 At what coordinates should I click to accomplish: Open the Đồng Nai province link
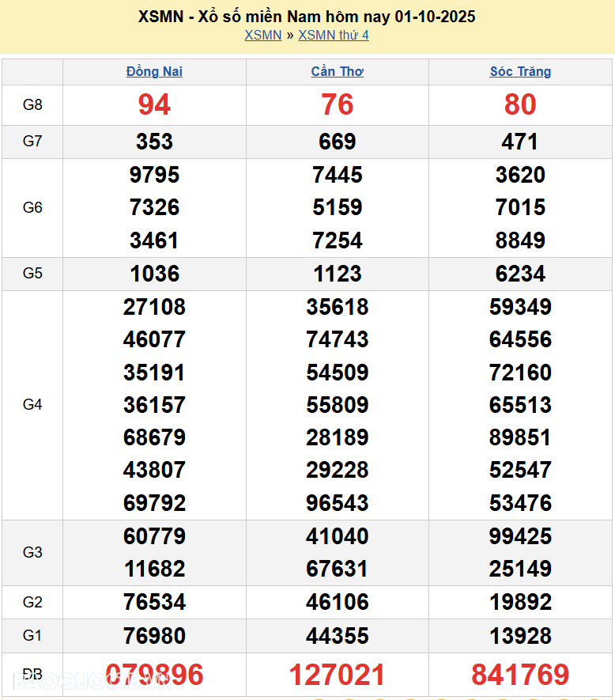[x=154, y=71]
